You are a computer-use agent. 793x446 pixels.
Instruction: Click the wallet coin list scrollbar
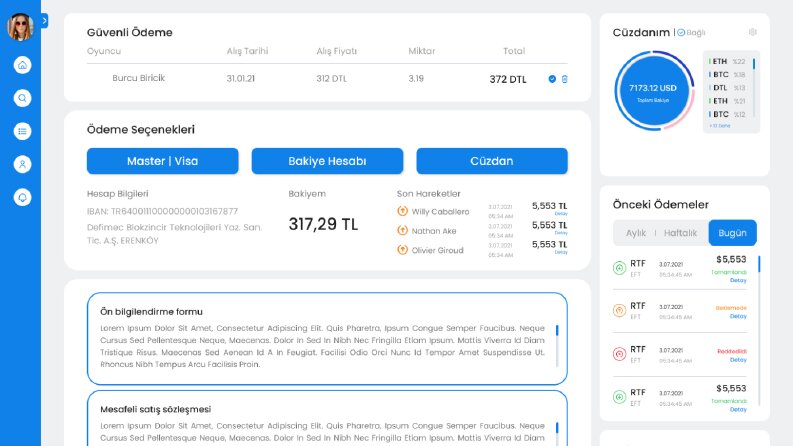coord(754,87)
